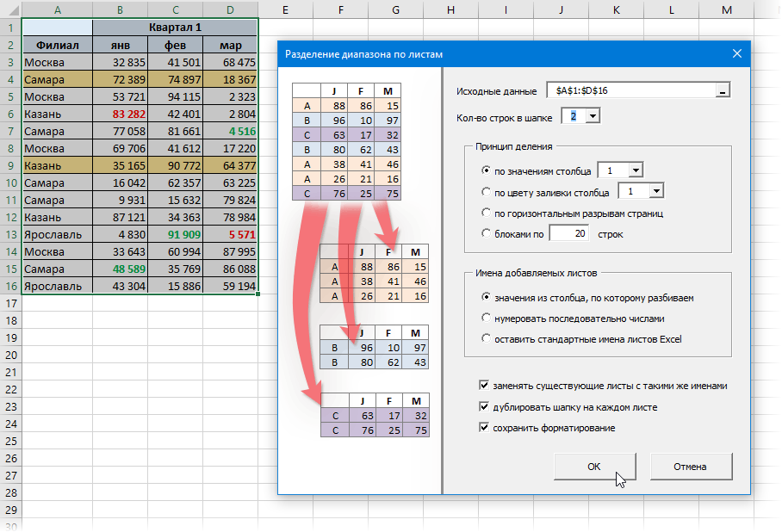Screen dimensions: 782x532
Task: Click Казань in row 9
Action: (x=58, y=165)
